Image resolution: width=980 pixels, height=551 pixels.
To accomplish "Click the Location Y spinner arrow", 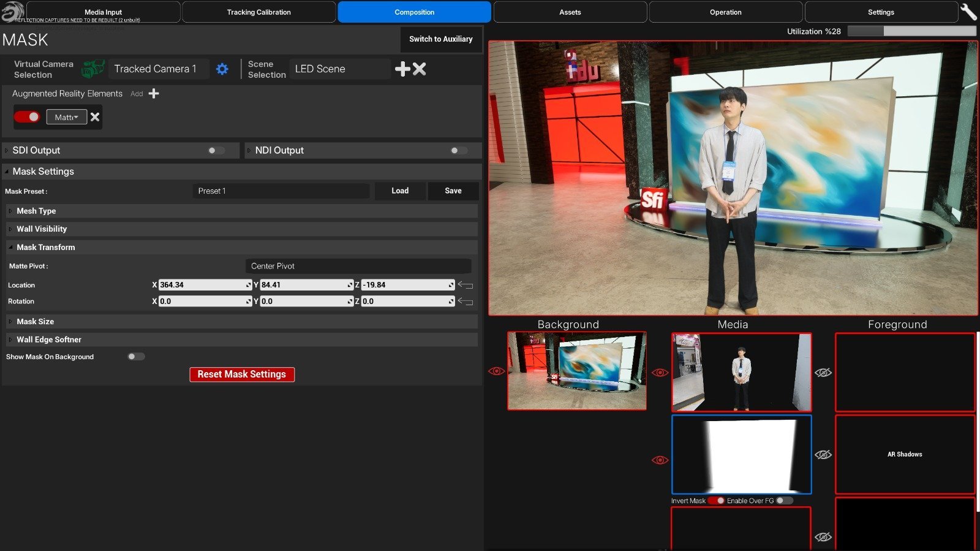I will tap(350, 285).
